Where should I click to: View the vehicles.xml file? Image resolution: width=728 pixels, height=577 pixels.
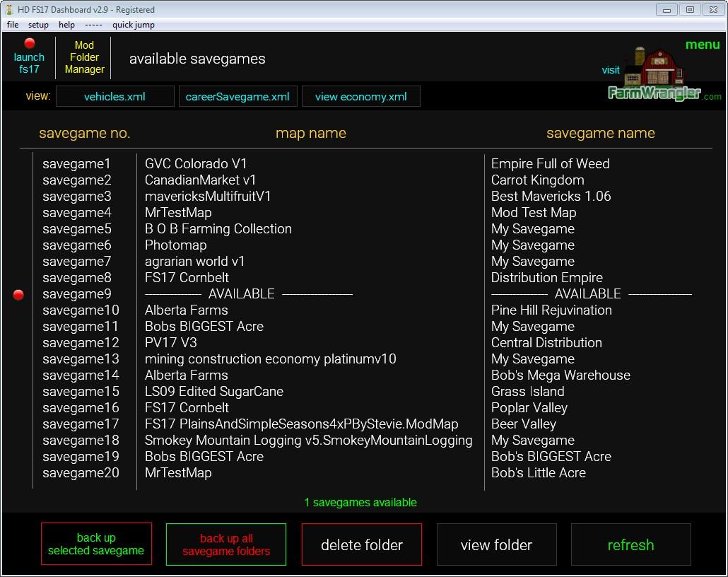click(115, 97)
